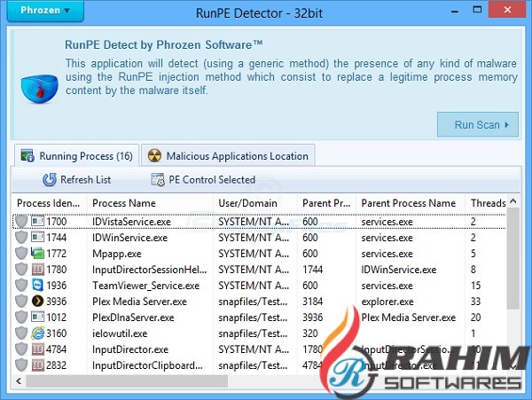This screenshot has width=532, height=400.
Task: Minimize the RunPE Detector window
Action: point(455,10)
